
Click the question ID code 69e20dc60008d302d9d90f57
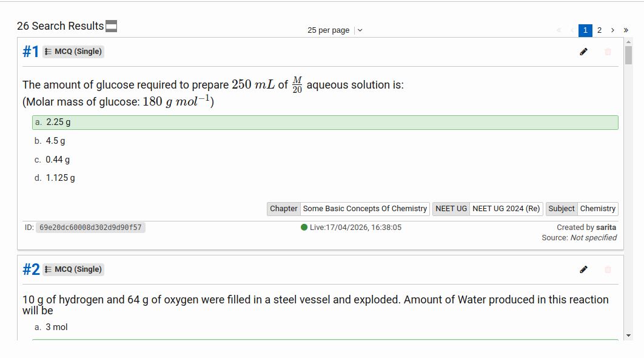[90, 228]
